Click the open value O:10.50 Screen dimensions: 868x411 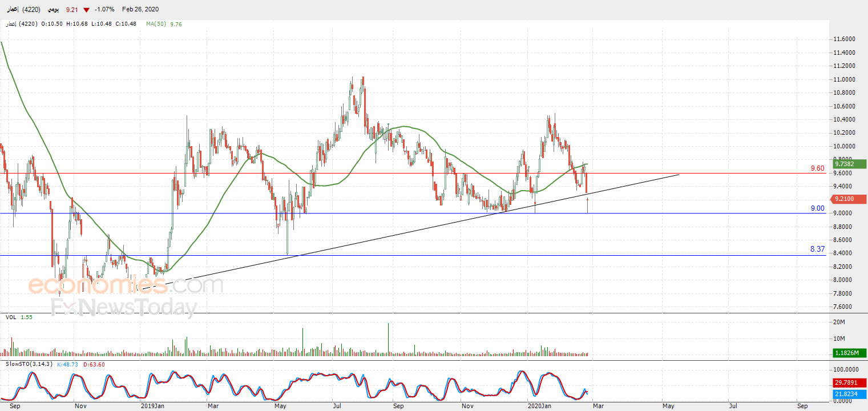pos(53,24)
